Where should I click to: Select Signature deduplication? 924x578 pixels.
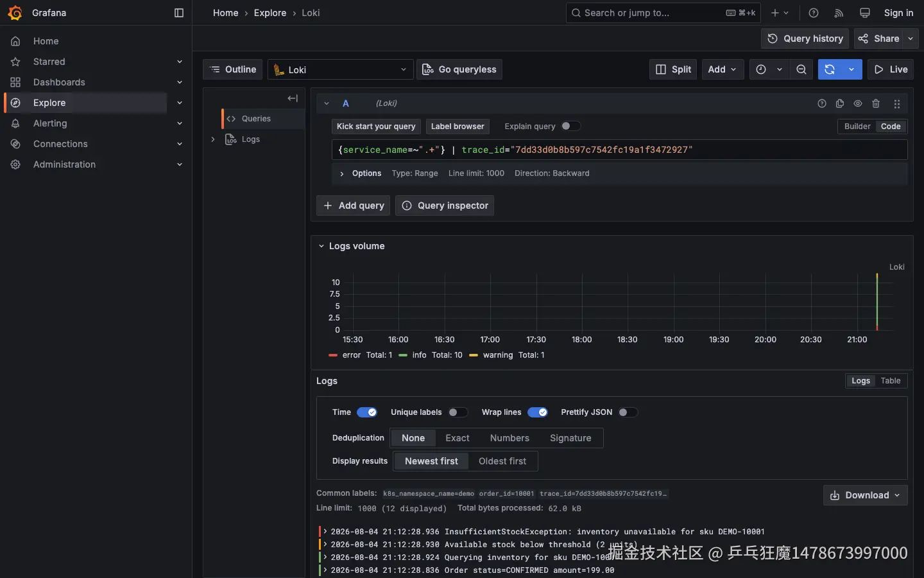pos(570,438)
